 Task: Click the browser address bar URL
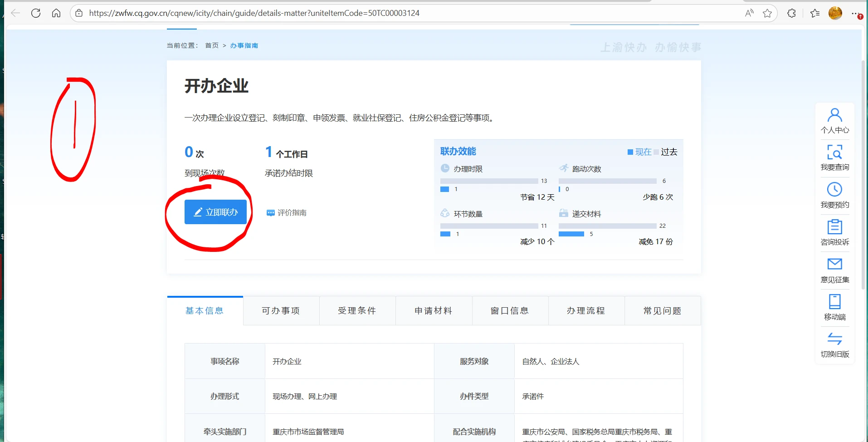pos(254,13)
